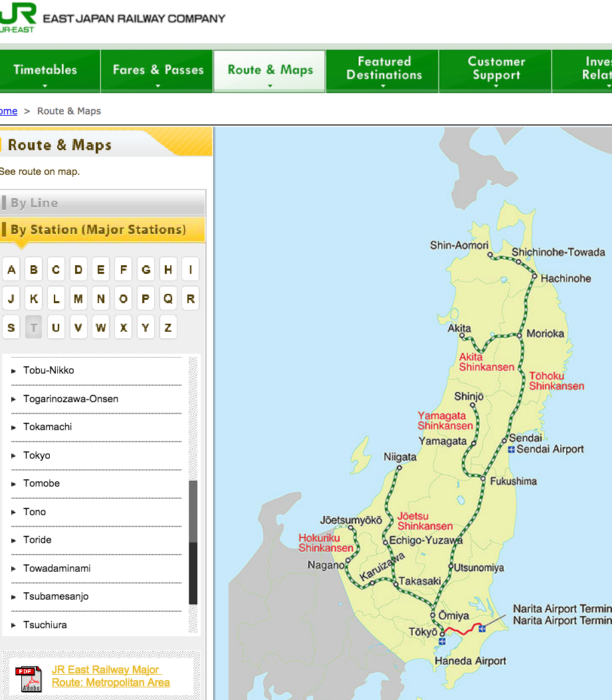
Task: Open the PDF icon for Metropolitan Area route
Action: coord(29,679)
